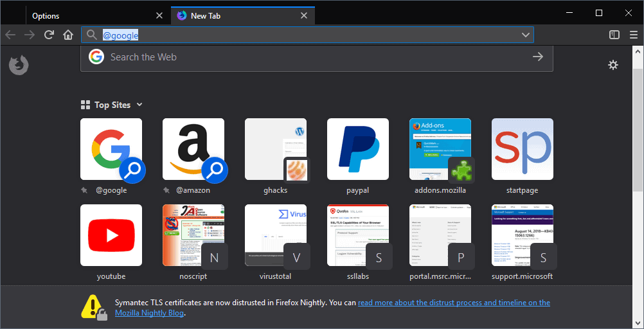Screen dimensions: 644x329
Task: Open the virustotal top site tile
Action: point(276,235)
